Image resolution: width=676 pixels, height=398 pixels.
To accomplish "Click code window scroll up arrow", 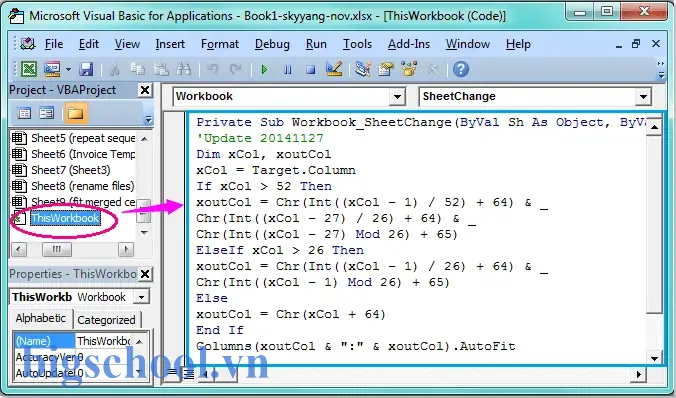I will (654, 127).
